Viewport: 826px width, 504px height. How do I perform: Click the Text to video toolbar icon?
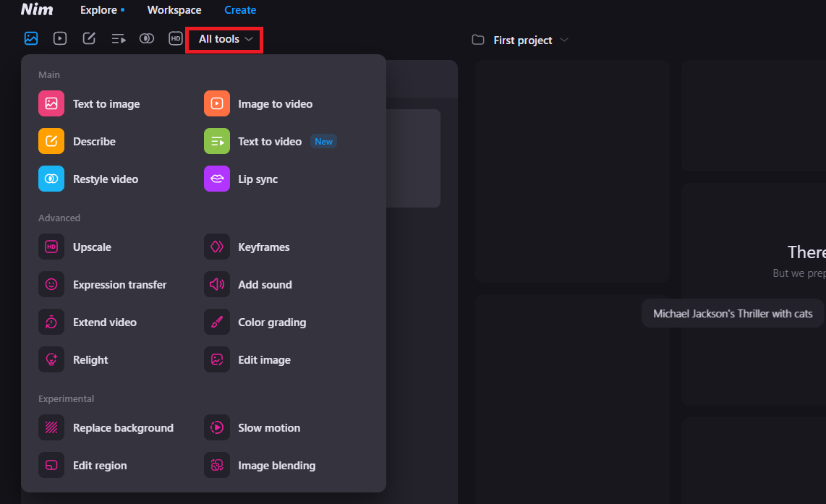(119, 38)
